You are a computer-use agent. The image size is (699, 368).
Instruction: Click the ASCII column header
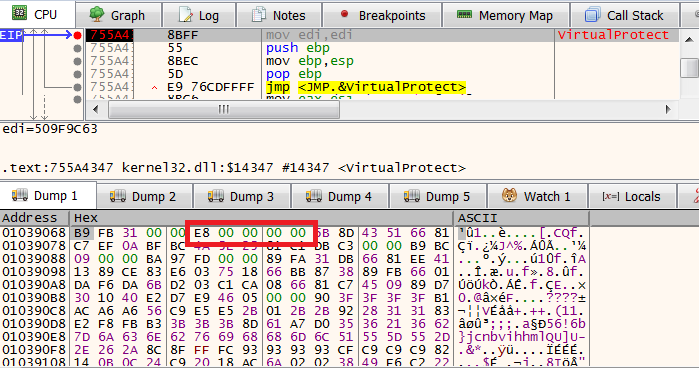click(522, 218)
